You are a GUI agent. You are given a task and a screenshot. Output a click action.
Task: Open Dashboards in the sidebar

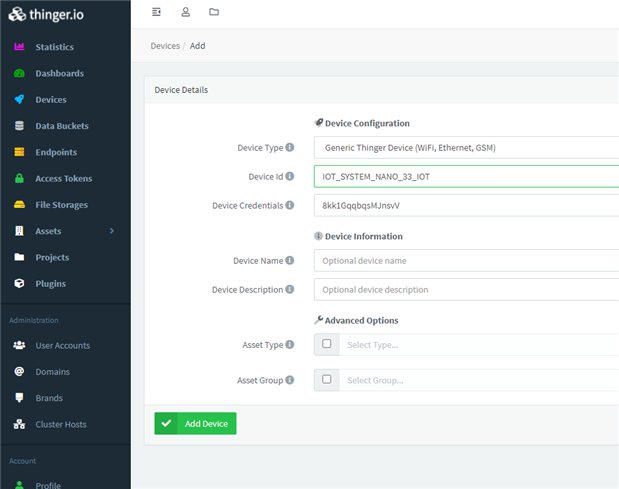pyautogui.click(x=59, y=73)
